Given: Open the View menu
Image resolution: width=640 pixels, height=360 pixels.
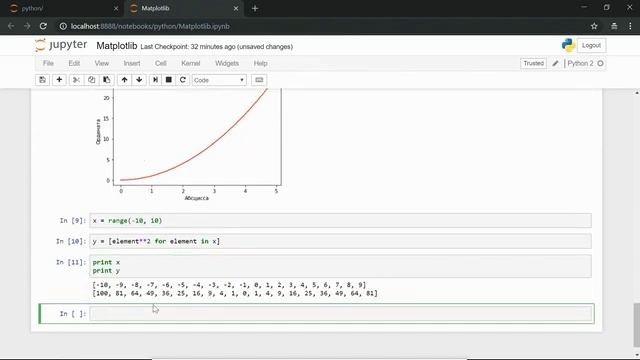Looking at the screenshot, I should pyautogui.click(x=102, y=63).
